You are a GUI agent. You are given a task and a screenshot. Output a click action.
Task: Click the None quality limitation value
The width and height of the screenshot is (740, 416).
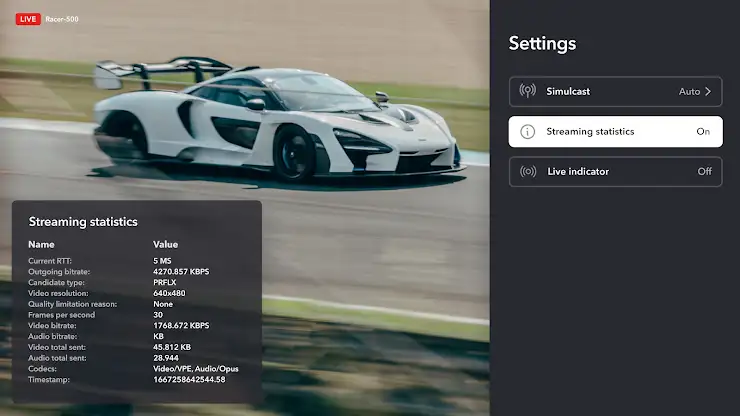point(163,304)
